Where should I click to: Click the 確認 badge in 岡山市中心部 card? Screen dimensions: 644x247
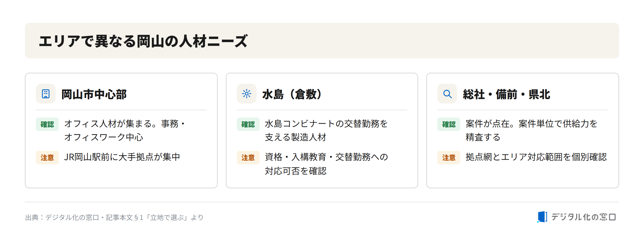[47, 124]
